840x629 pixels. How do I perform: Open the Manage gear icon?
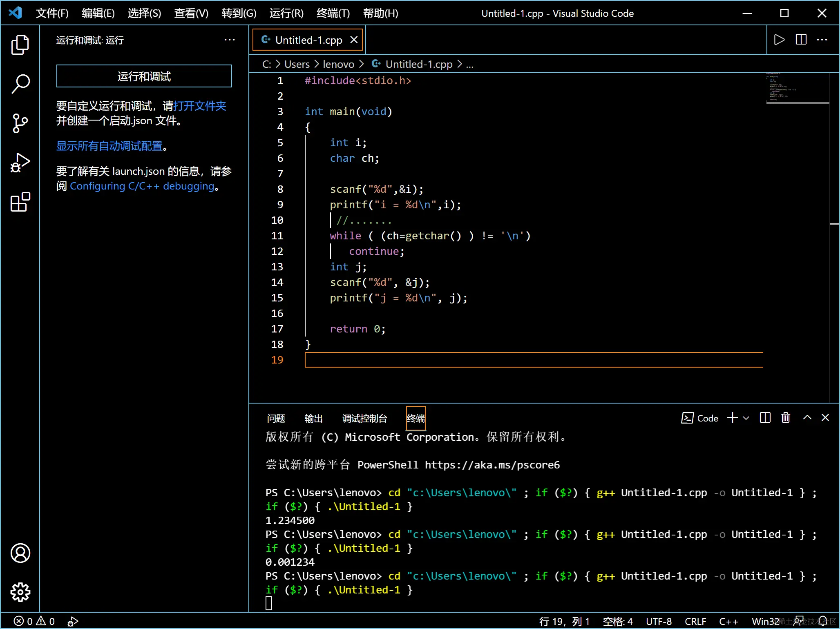click(20, 592)
